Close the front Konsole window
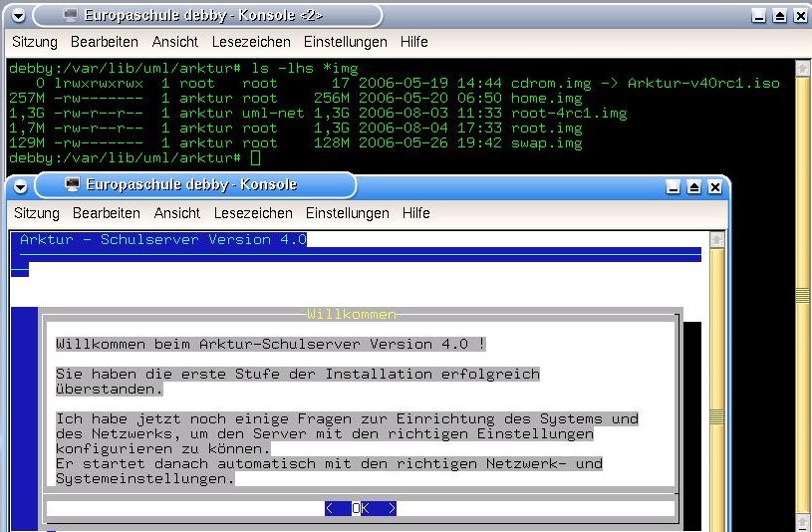The image size is (812, 532). (715, 187)
